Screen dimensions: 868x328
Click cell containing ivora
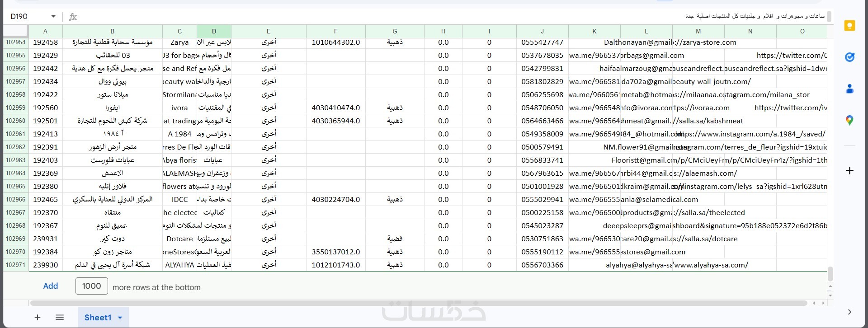(180, 108)
